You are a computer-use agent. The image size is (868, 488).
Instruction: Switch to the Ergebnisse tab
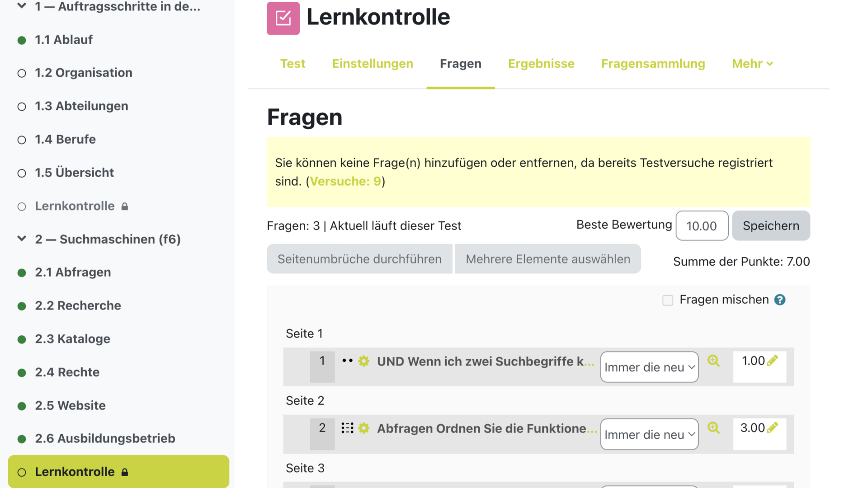pyautogui.click(x=541, y=64)
